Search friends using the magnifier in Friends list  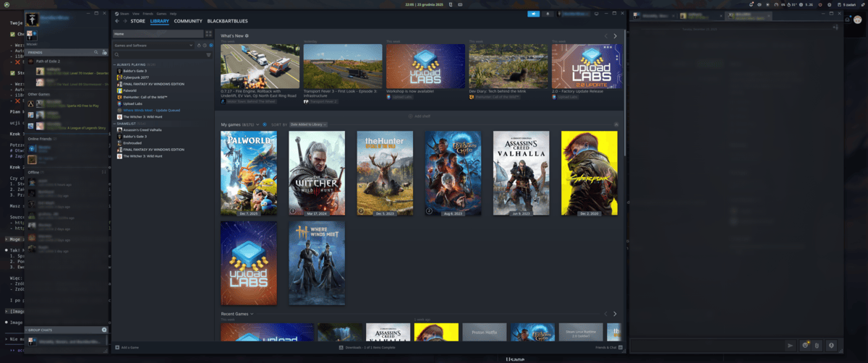pos(95,53)
